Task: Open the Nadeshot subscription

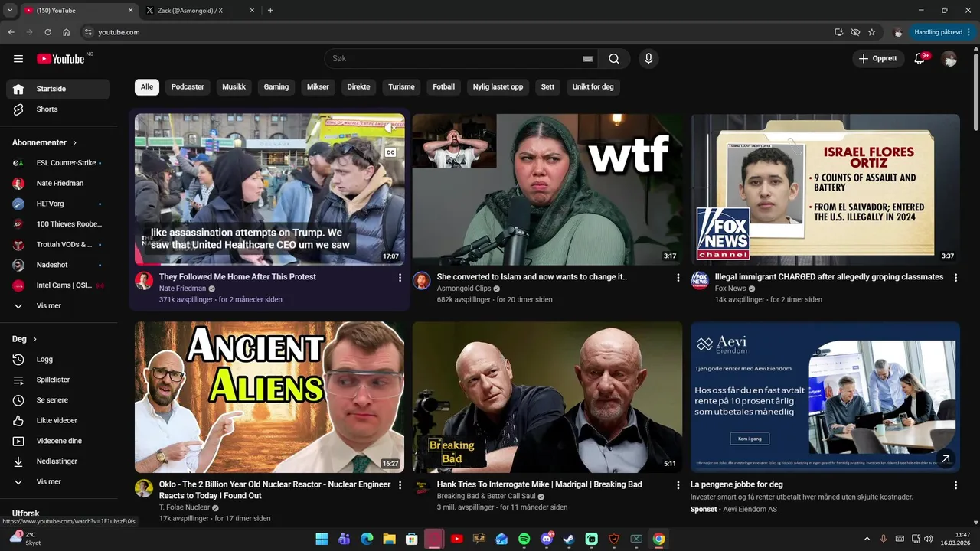Action: click(x=58, y=265)
